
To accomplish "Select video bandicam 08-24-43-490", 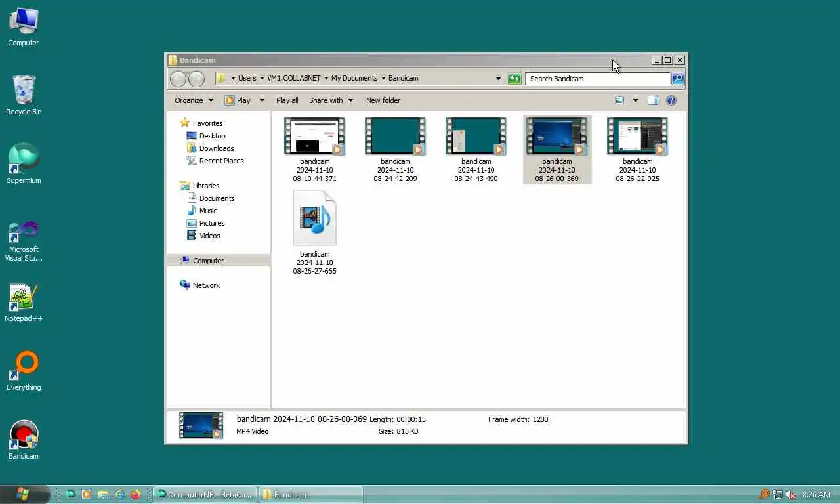I will tap(476, 150).
